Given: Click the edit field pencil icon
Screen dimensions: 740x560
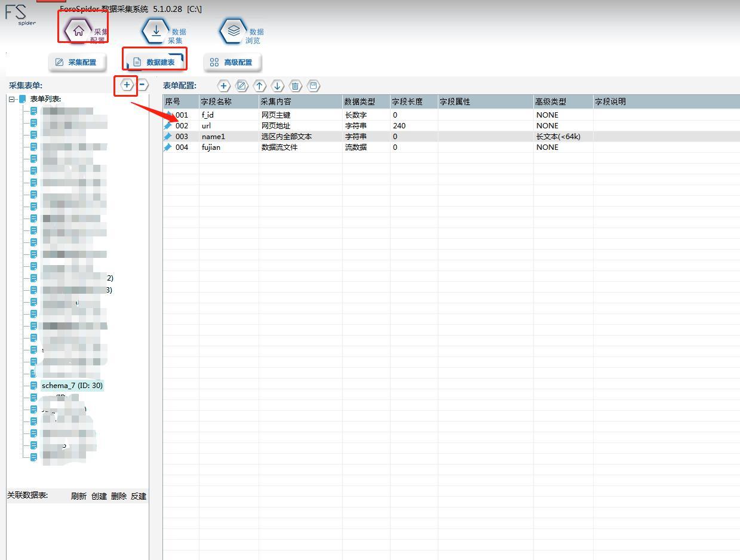Looking at the screenshot, I should click(x=241, y=86).
